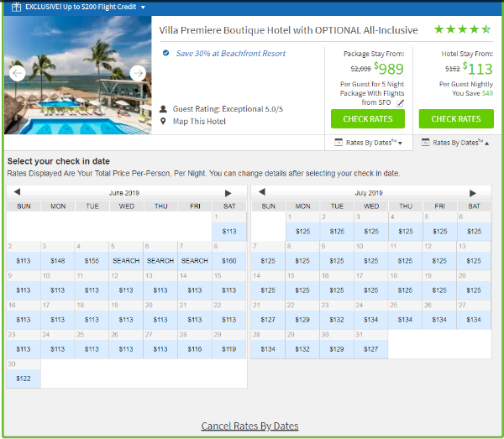Click package CHECK RATES button under $989

[368, 119]
